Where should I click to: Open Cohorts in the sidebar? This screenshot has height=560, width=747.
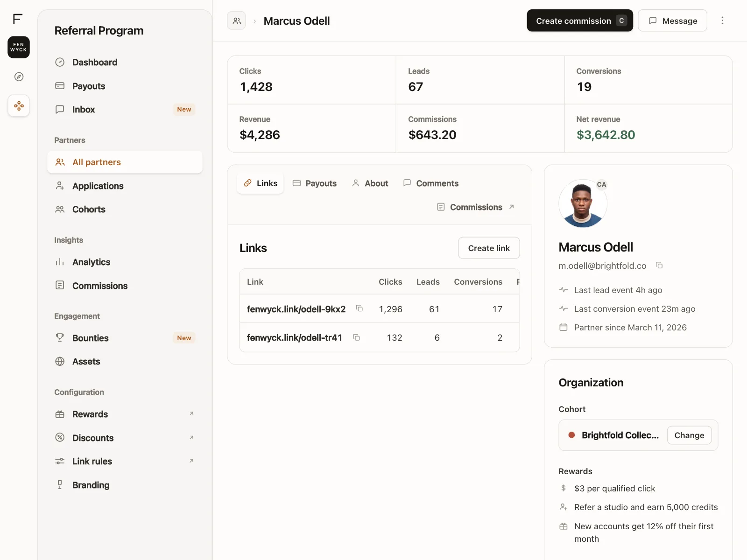point(125,209)
